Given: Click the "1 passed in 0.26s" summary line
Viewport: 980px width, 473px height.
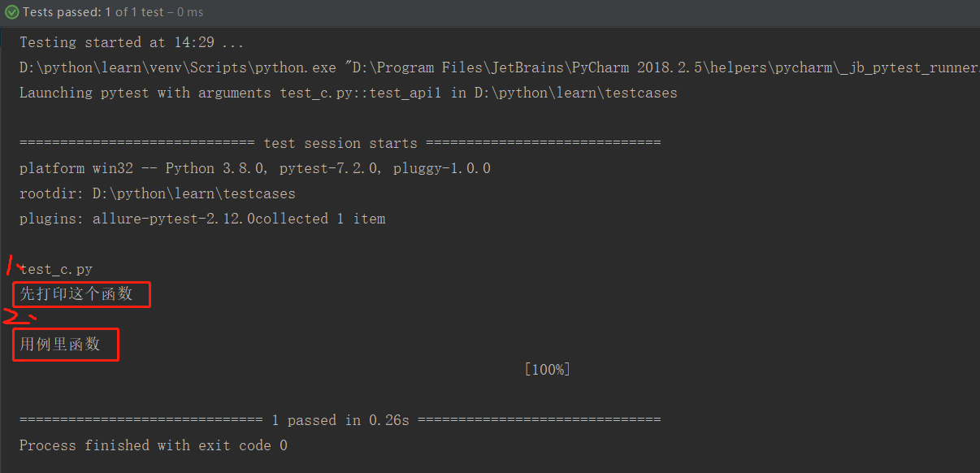Looking at the screenshot, I should point(340,420).
